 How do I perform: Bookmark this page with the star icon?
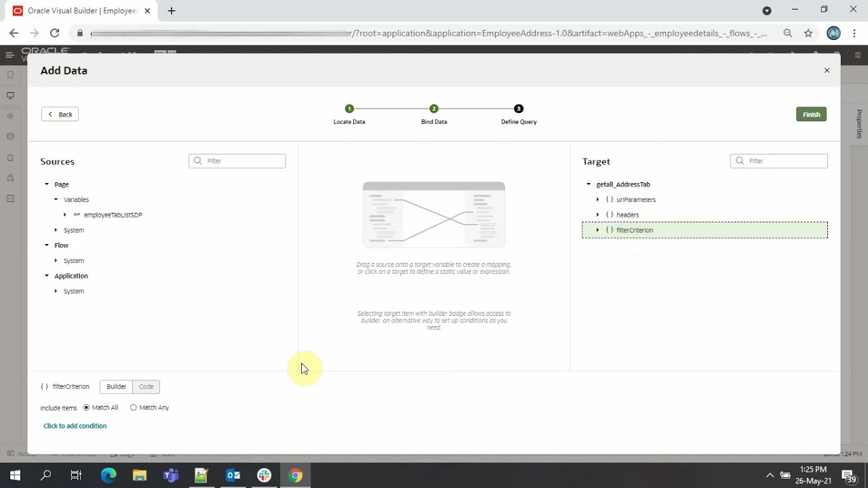pos(808,33)
